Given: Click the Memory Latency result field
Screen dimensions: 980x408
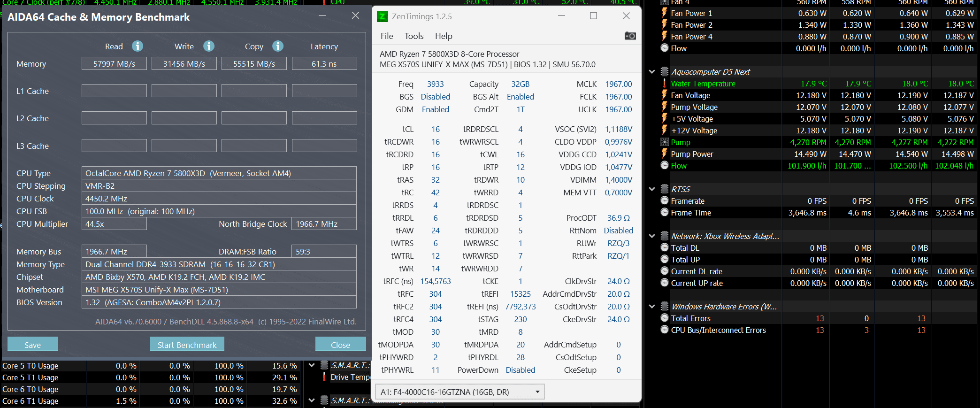Looking at the screenshot, I should [x=324, y=64].
